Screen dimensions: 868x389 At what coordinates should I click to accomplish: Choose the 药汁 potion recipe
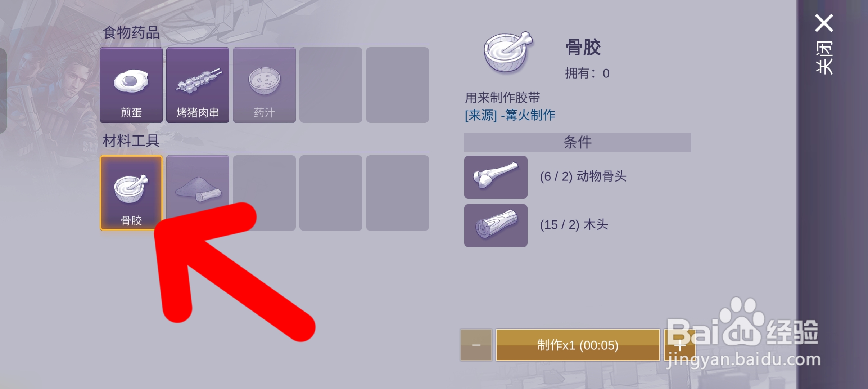pos(264,85)
